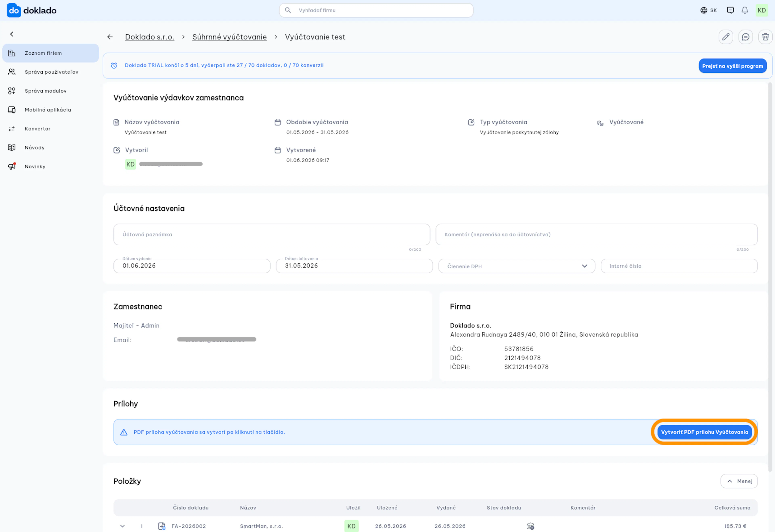Click the Doklado logo
Viewport: 775px width, 532px height.
click(32, 10)
